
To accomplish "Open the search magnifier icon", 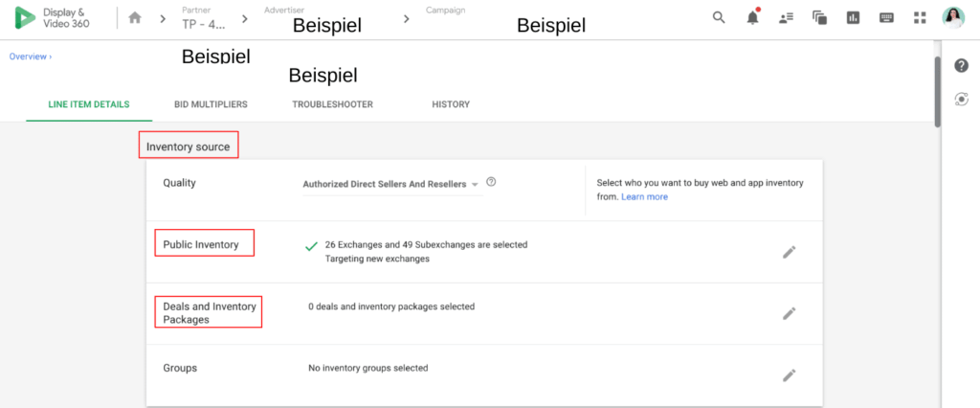I will 719,17.
